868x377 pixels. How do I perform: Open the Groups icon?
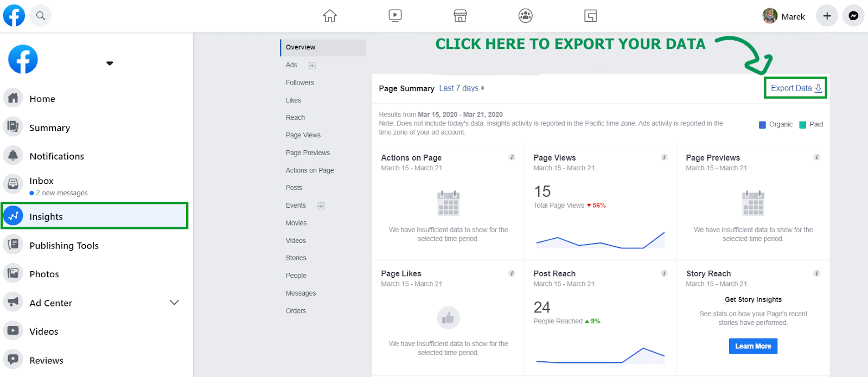[x=526, y=16]
